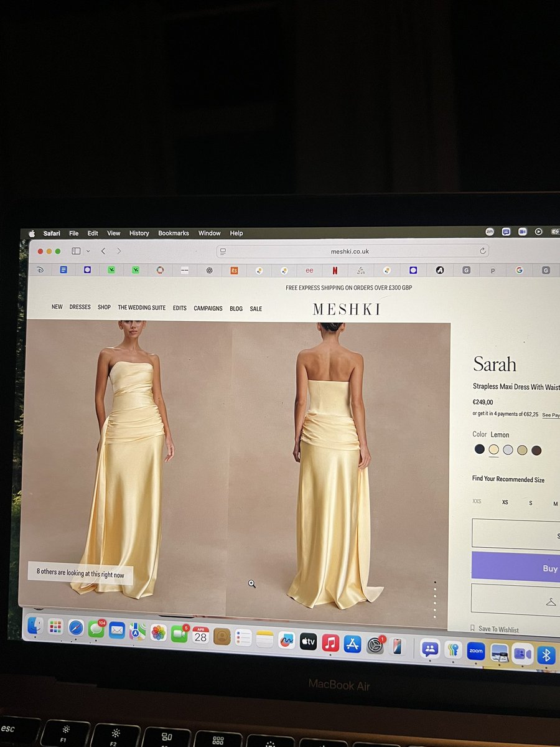Screen dimensions: 560x747
Task: Click the See Pay payment details link
Action: coord(551,415)
